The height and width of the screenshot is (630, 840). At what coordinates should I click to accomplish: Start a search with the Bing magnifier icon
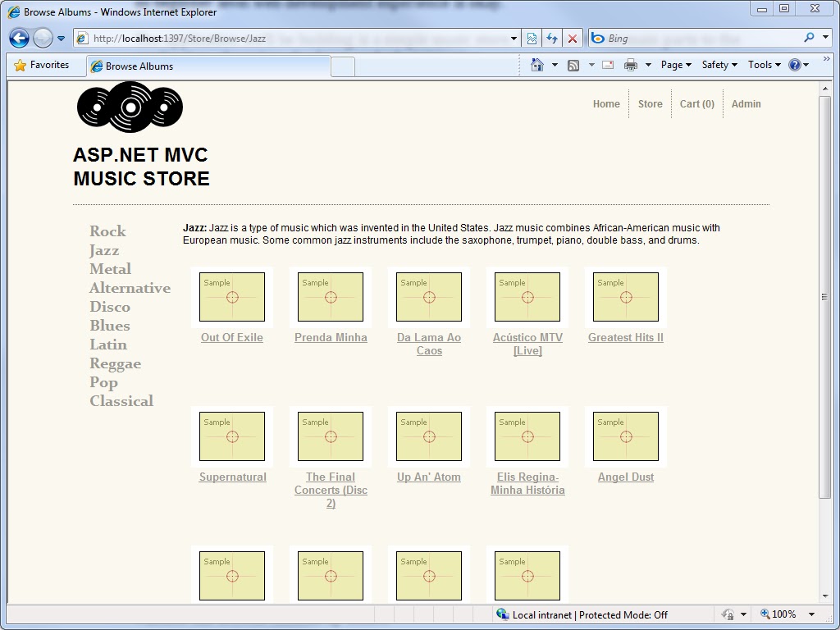(810, 38)
